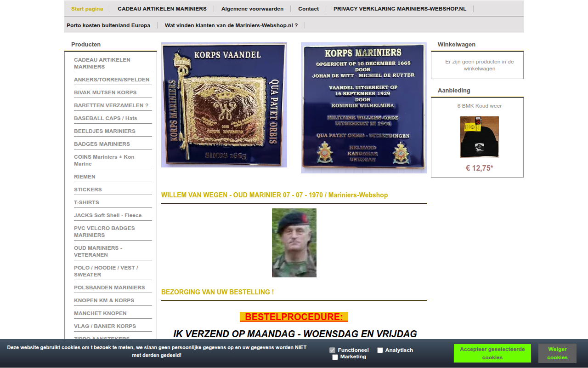Screen dimensions: 588x368
Task: Click the BESTELPROCEDURE heading
Action: pyautogui.click(x=294, y=317)
